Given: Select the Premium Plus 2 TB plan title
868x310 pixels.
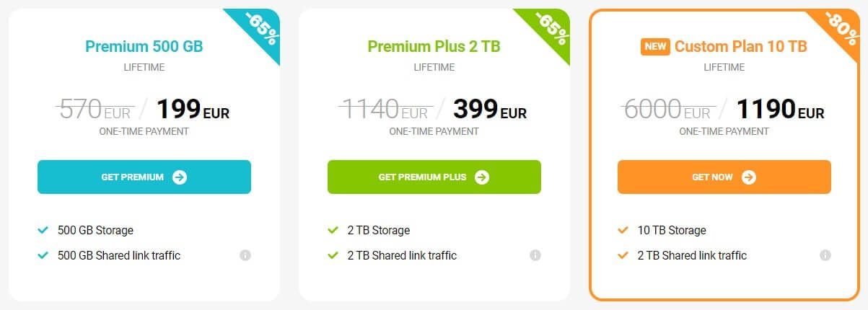Looking at the screenshot, I should coord(434,47).
